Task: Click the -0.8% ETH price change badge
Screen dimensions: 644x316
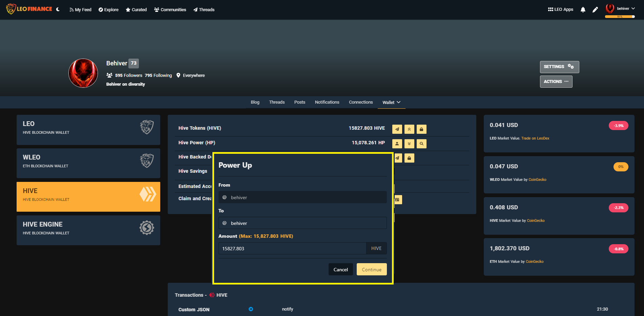Action: [619, 249]
